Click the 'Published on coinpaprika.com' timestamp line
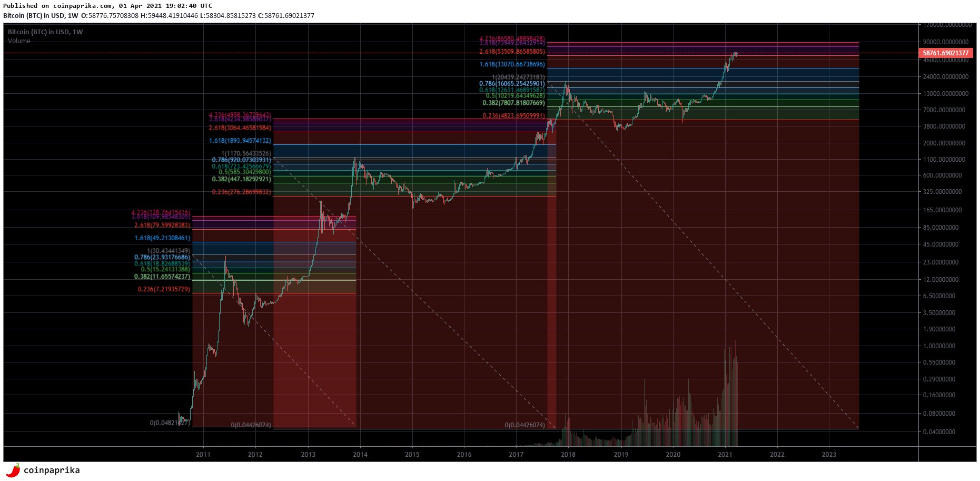This screenshot has height=481, width=980. [108, 6]
